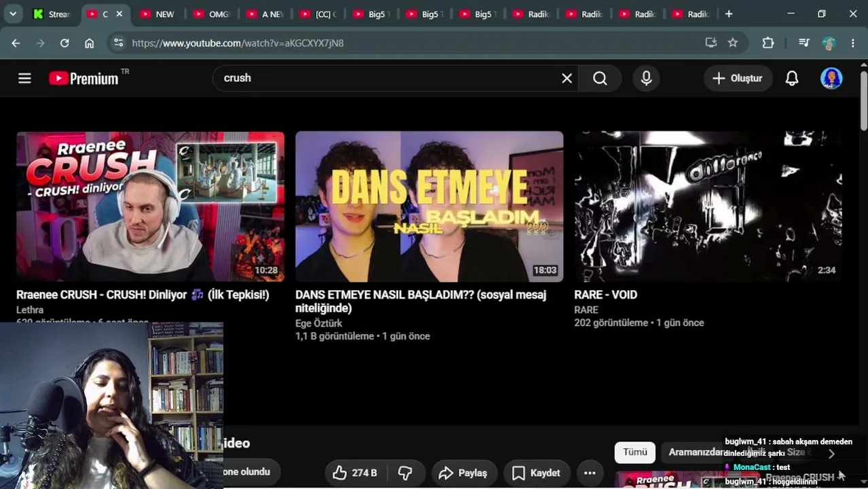The height and width of the screenshot is (489, 868).
Task: Click the install/cast screen icon in address bar
Action: (711, 43)
